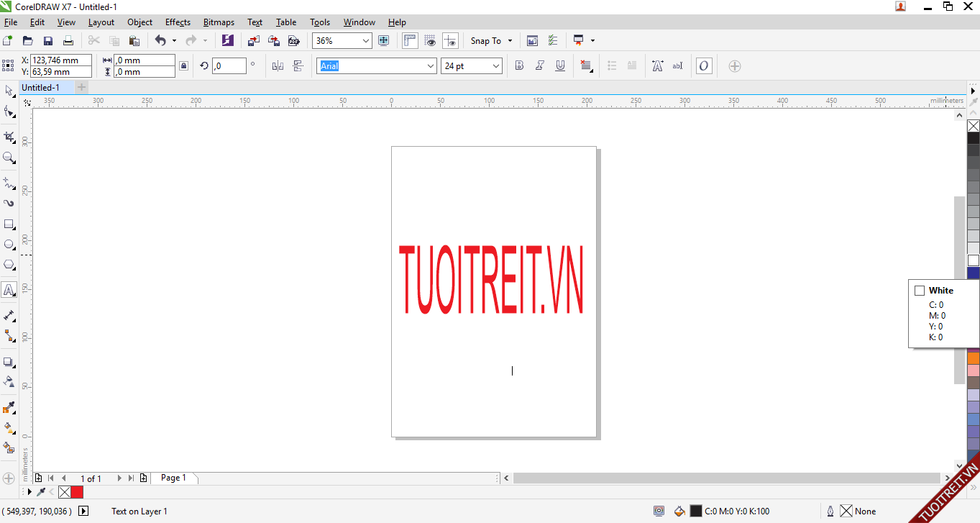Switch to the Page 1 tab

point(173,478)
